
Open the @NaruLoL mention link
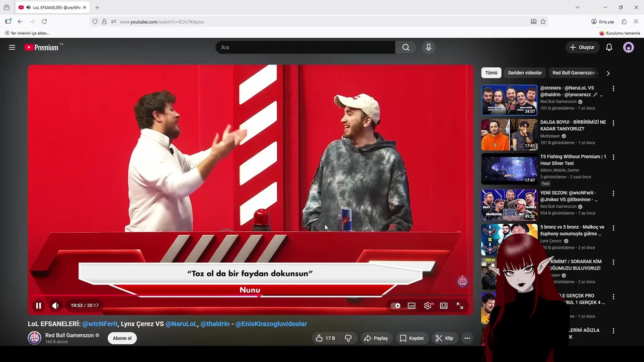point(181,324)
